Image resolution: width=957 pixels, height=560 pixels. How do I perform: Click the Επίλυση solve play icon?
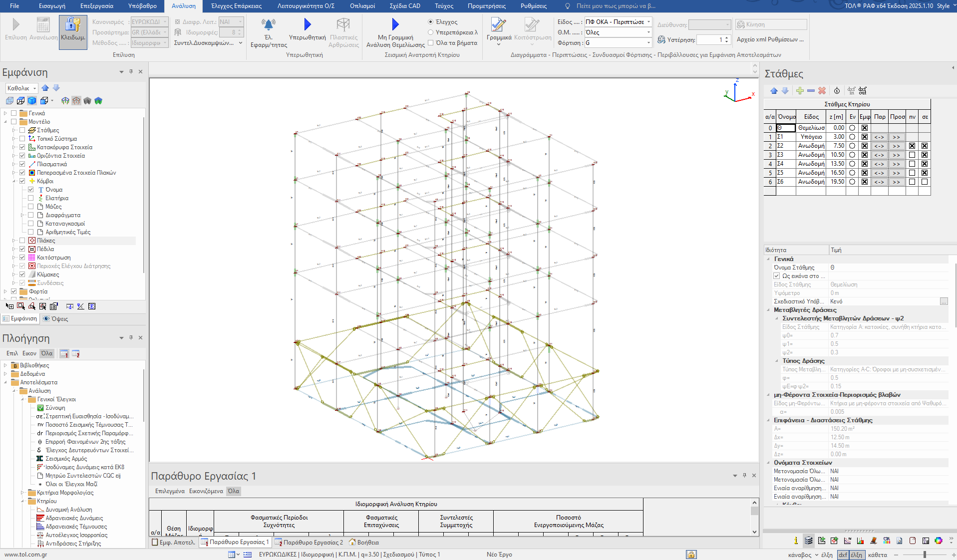point(16,24)
